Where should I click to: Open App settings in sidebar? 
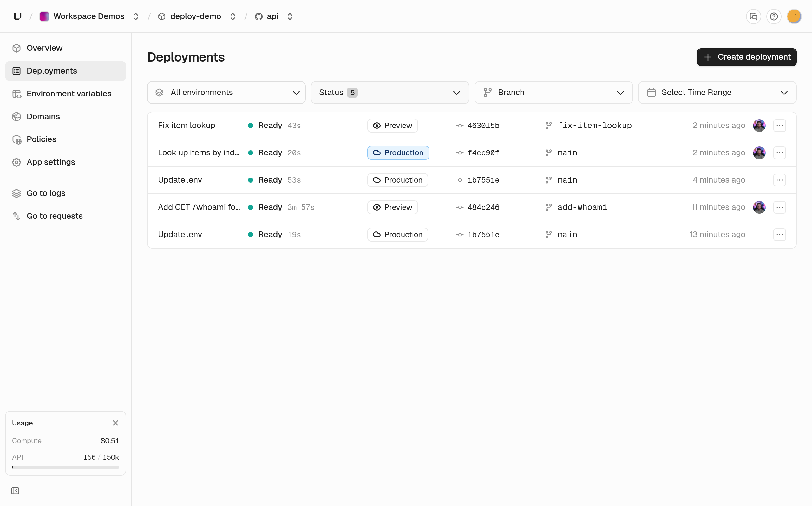point(66,162)
